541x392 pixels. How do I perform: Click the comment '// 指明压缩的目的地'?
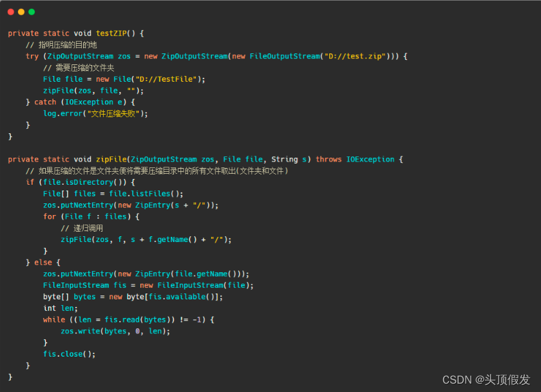(x=61, y=45)
